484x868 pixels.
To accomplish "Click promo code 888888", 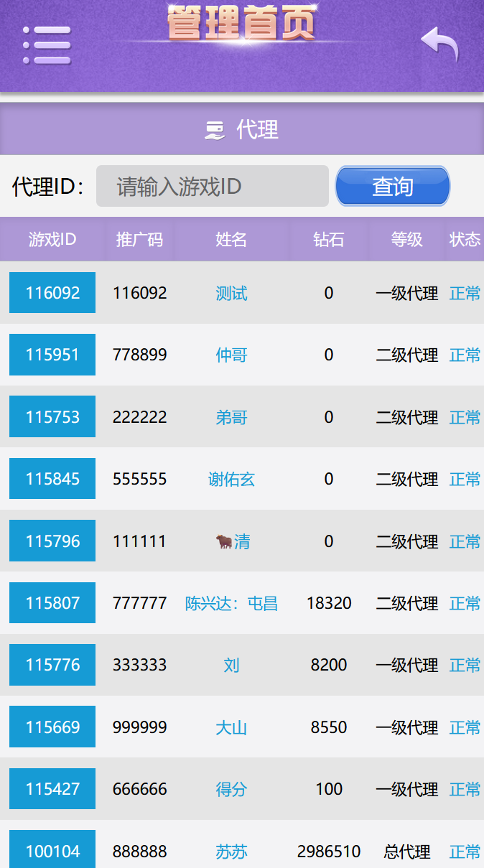I will click(x=139, y=851).
